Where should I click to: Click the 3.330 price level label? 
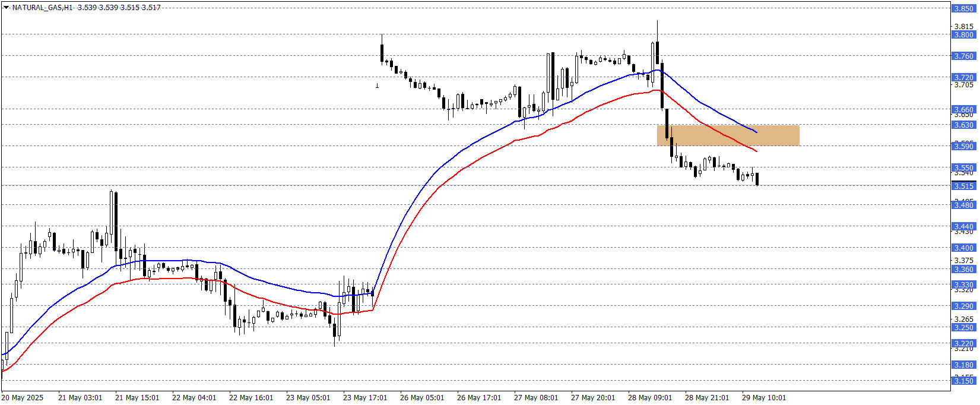point(963,285)
